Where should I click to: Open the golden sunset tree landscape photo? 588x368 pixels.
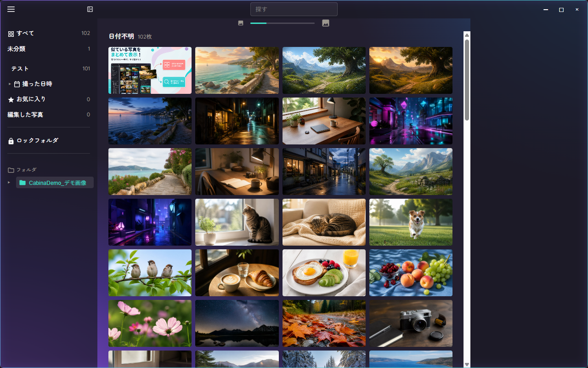411,70
